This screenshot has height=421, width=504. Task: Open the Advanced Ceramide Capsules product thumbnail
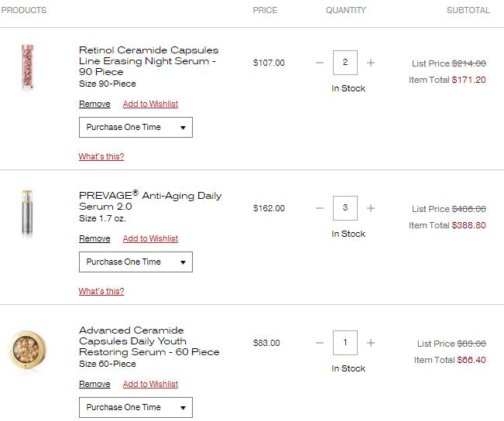[x=29, y=353]
